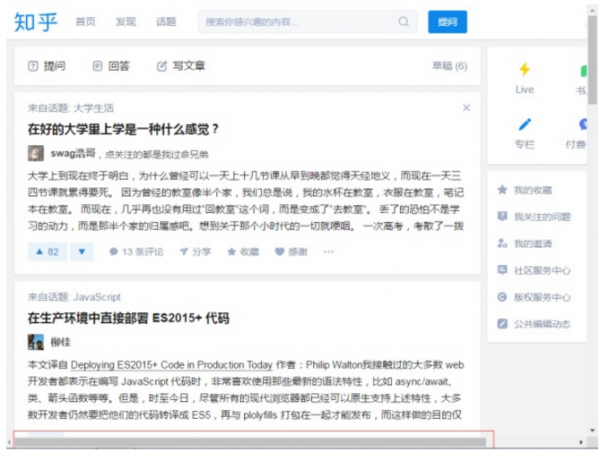
Task: Expand more options ellipsis on first post
Action: click(x=328, y=252)
